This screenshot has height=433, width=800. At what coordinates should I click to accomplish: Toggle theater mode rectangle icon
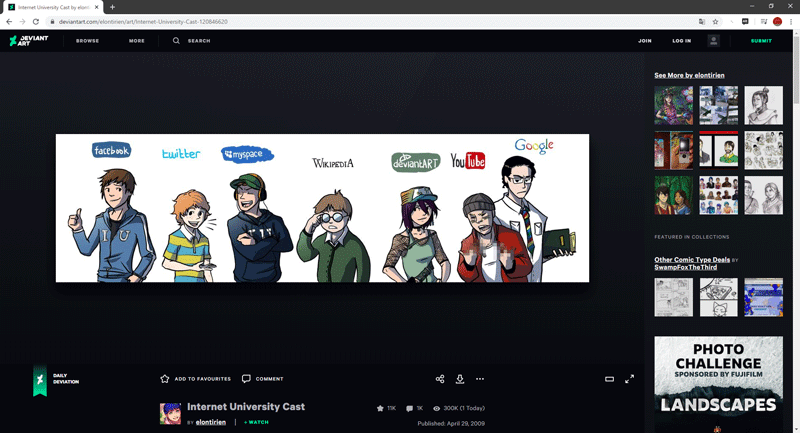(609, 379)
